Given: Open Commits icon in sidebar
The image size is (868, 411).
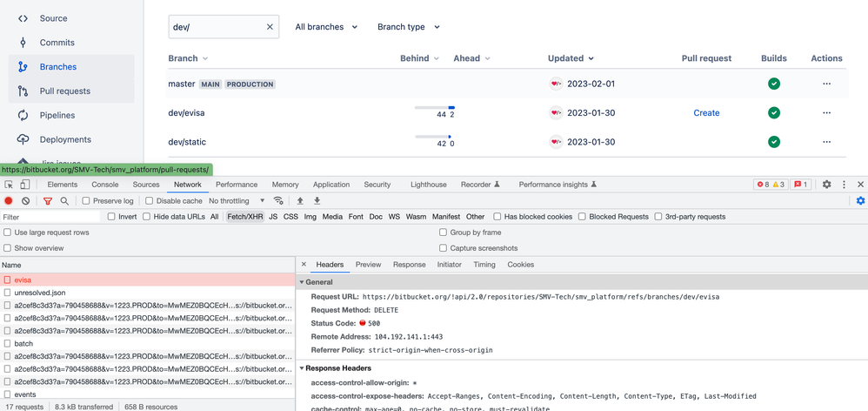Looking at the screenshot, I should click(x=23, y=43).
